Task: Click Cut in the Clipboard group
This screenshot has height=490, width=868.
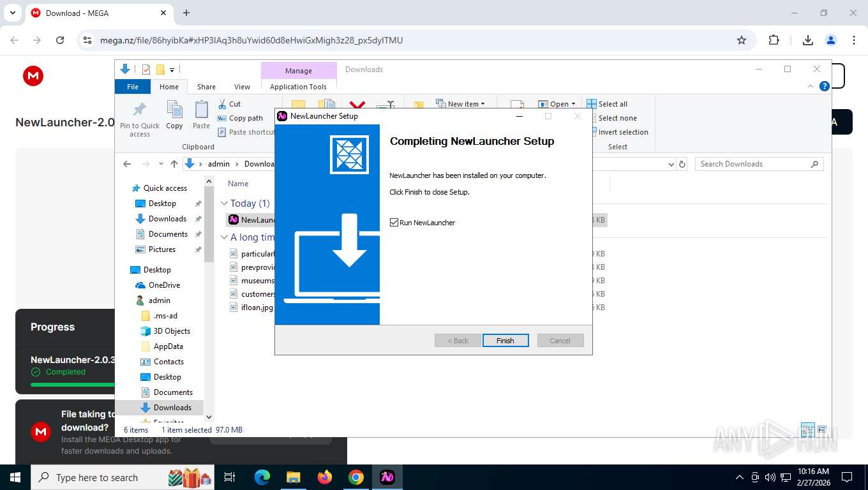Action: point(229,104)
